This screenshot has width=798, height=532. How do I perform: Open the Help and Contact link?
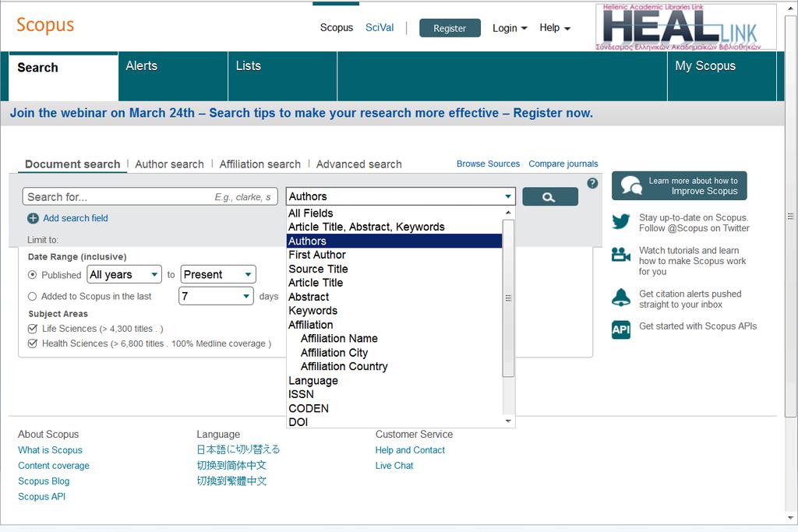410,450
